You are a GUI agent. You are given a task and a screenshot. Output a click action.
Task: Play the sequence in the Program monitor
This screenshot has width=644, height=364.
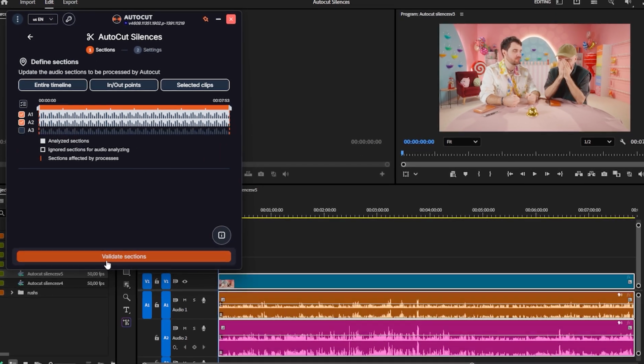[x=534, y=174]
